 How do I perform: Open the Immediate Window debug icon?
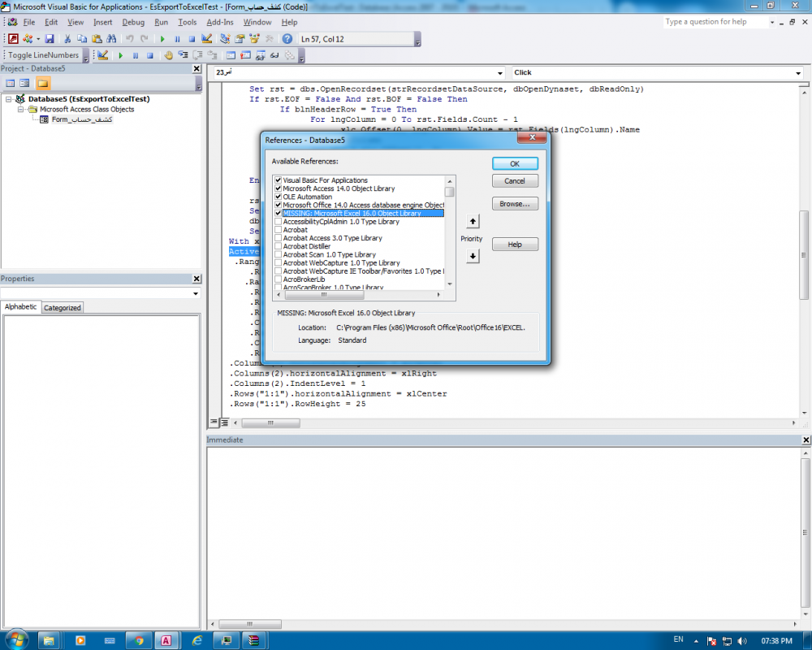pyautogui.click(x=245, y=55)
